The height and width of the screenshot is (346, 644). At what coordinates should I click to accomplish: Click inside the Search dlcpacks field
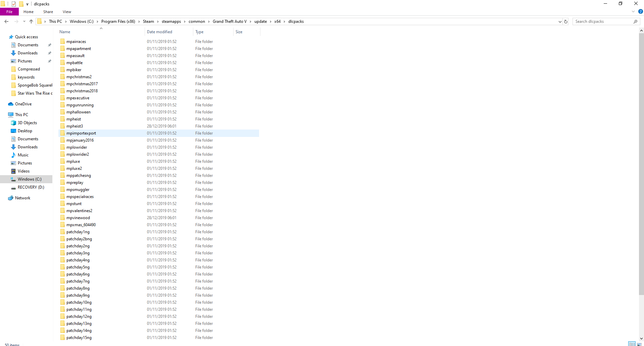pos(601,21)
